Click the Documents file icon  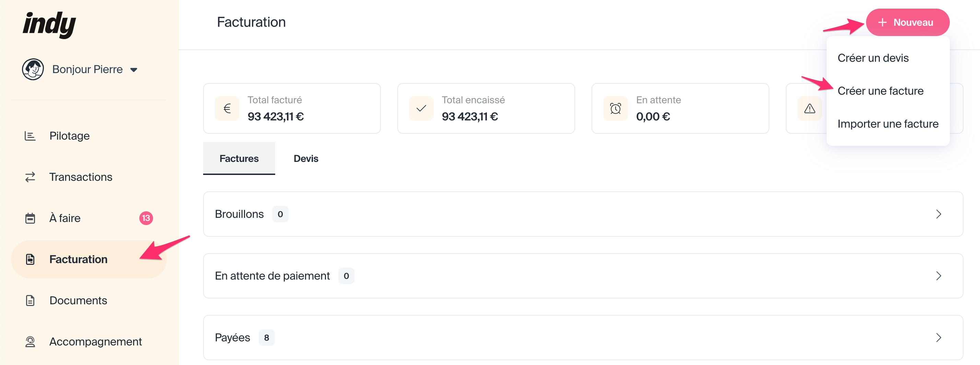(30, 301)
